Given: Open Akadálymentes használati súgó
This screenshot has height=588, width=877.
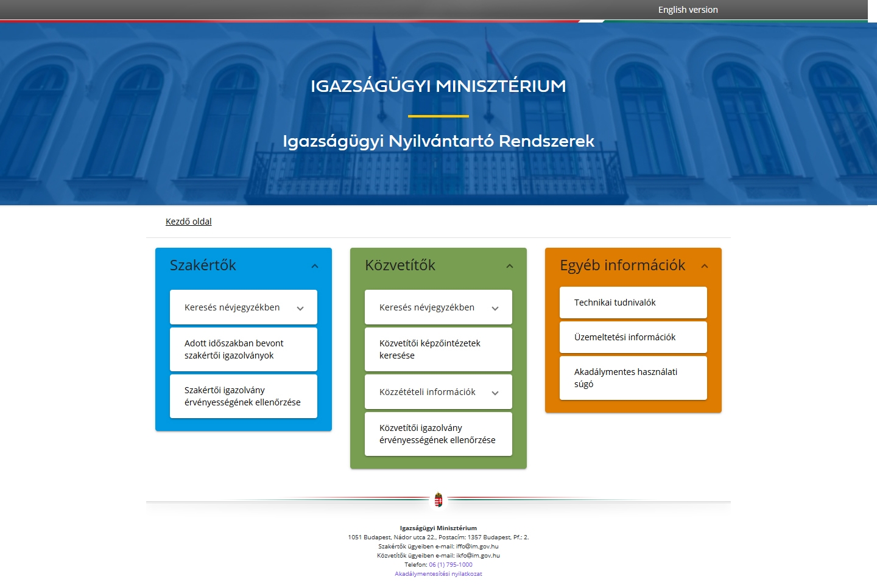Looking at the screenshot, I should click(633, 378).
